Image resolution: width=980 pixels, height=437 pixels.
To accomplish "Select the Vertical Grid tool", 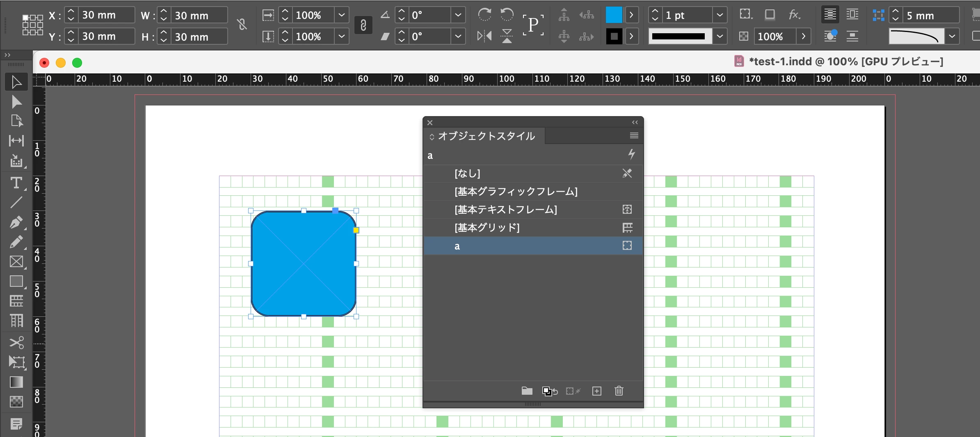I will [16, 320].
